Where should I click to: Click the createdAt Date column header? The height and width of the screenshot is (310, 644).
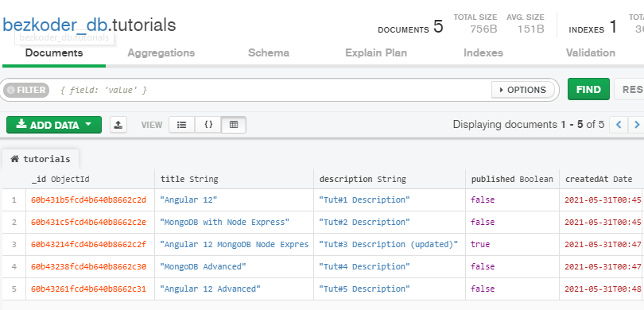point(602,179)
